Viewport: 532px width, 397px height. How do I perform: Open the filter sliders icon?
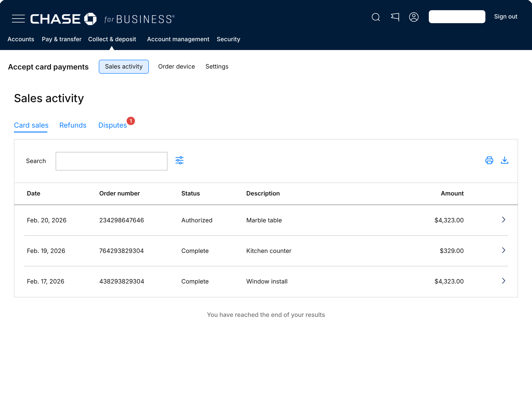(x=179, y=160)
